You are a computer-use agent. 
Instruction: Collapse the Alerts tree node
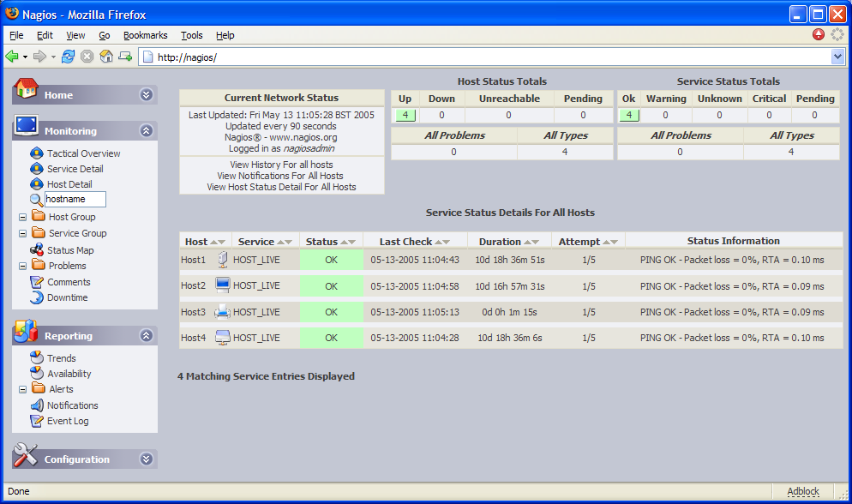point(23,389)
